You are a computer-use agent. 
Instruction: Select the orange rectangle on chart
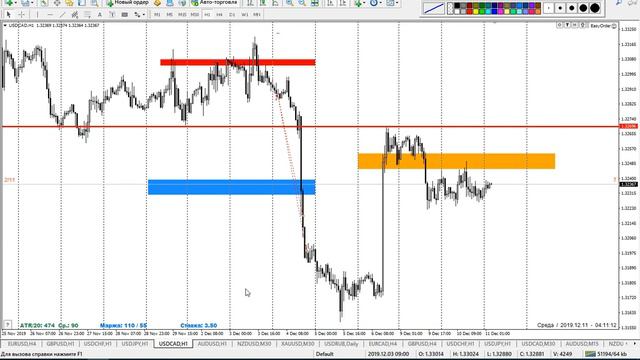tap(456, 161)
